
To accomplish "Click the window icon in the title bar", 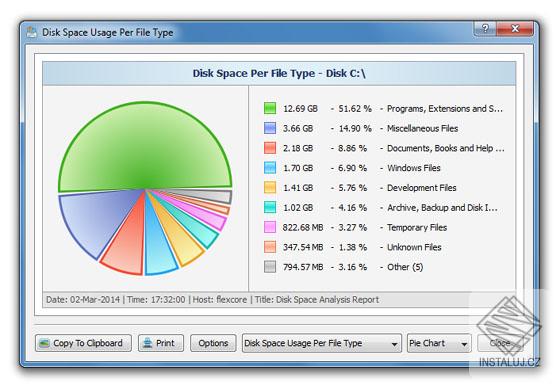I will 31,33.
